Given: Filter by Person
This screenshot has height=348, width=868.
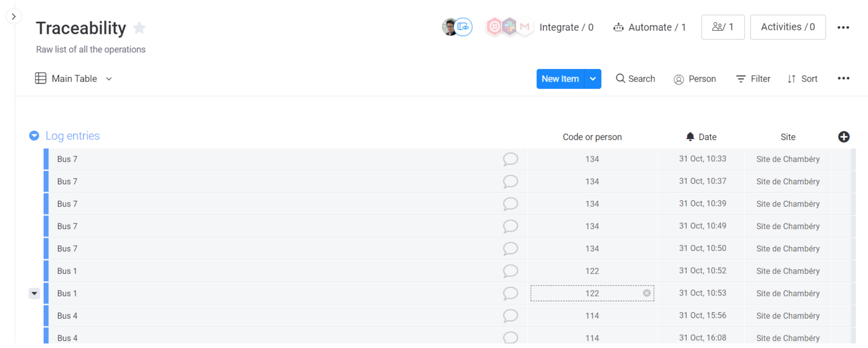Looking at the screenshot, I should 695,79.
